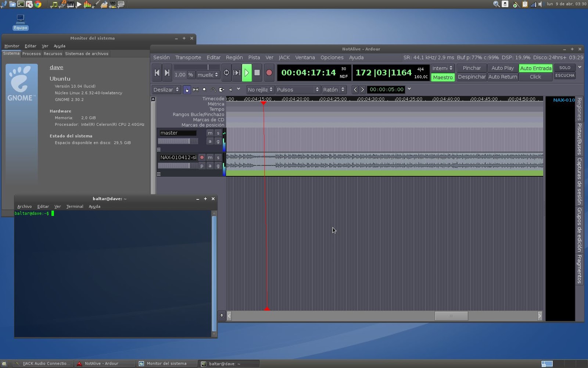The height and width of the screenshot is (368, 588).
Task: Open Sesión menu in Ardour
Action: pos(161,57)
